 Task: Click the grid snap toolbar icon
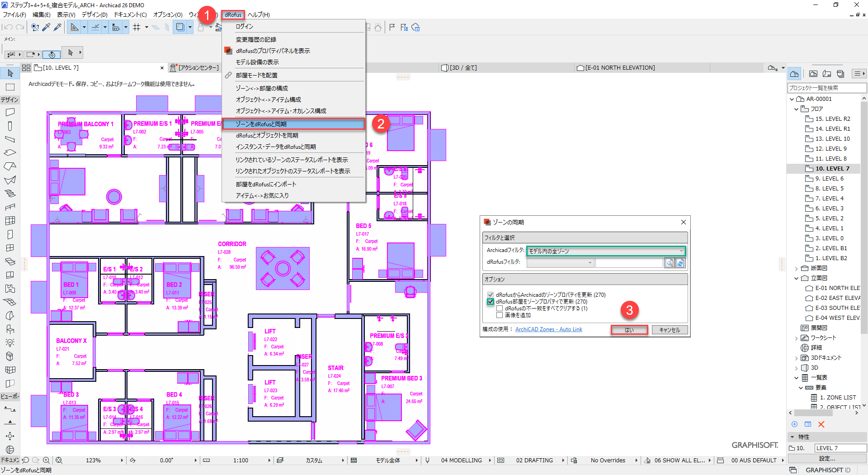tap(137, 28)
